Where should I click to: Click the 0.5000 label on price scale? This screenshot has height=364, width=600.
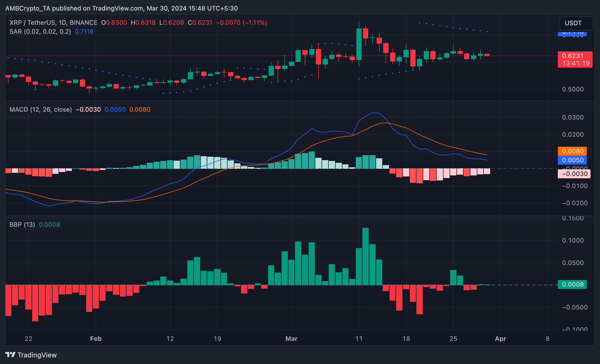573,89
